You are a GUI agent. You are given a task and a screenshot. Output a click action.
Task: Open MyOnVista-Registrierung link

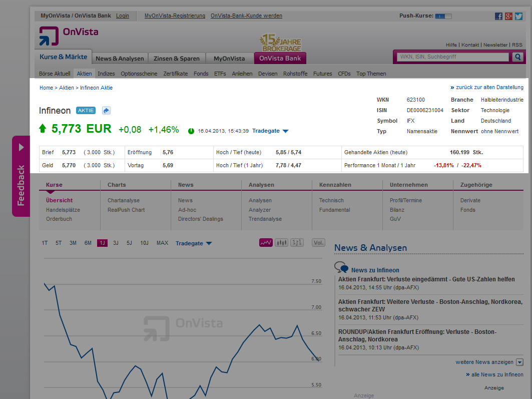pos(175,16)
